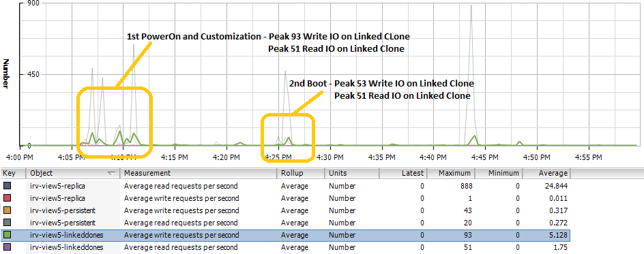
Task: Click the Maximum value 888
Action: point(466,186)
